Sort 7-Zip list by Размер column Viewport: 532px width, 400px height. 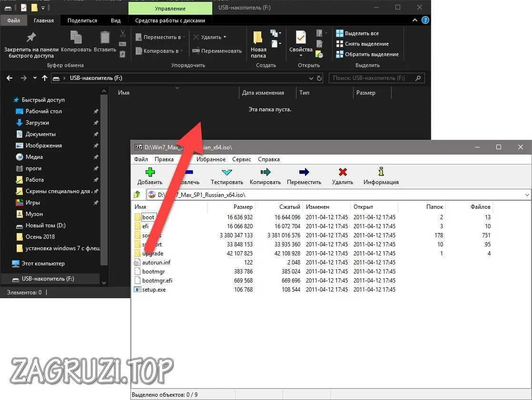231,207
